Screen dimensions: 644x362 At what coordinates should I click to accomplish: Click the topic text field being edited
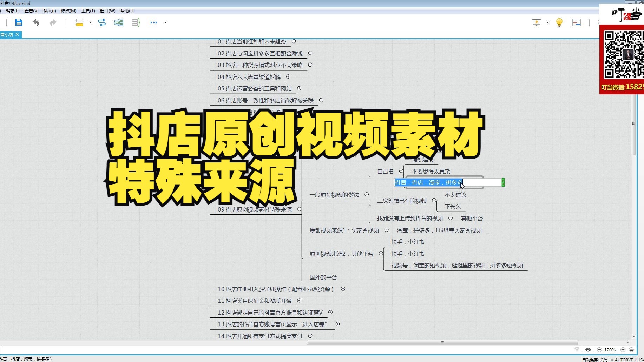[x=448, y=182]
